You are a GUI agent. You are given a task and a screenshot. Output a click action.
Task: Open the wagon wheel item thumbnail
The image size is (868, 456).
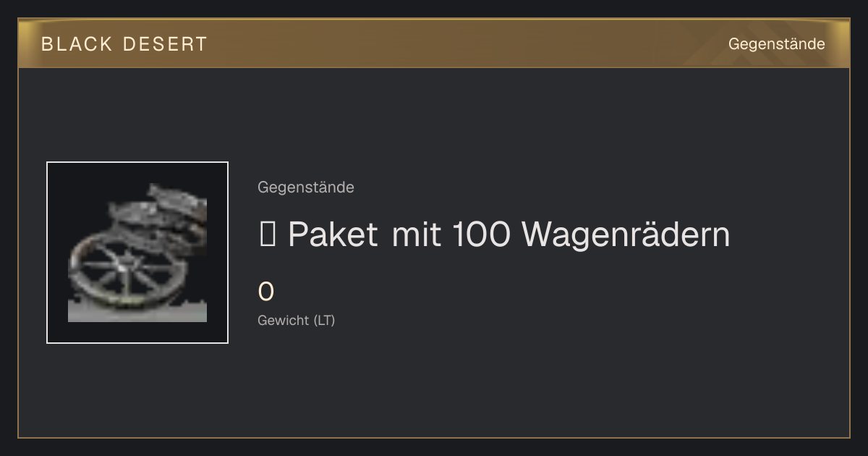pyautogui.click(x=137, y=253)
